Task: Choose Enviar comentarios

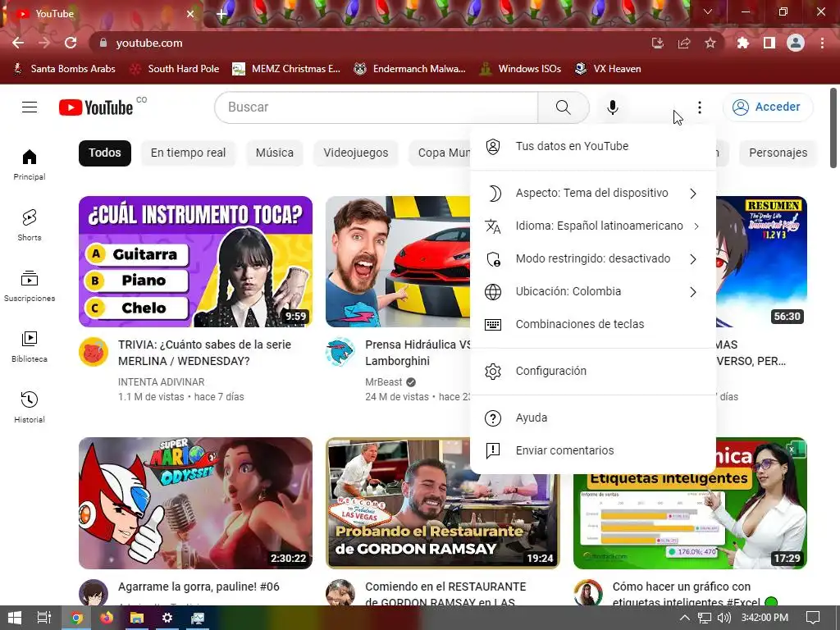Action: [x=593, y=450]
